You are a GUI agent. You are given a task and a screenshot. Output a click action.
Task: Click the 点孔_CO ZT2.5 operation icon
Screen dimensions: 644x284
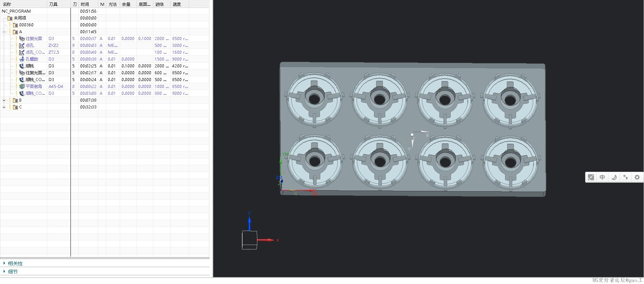click(x=22, y=52)
